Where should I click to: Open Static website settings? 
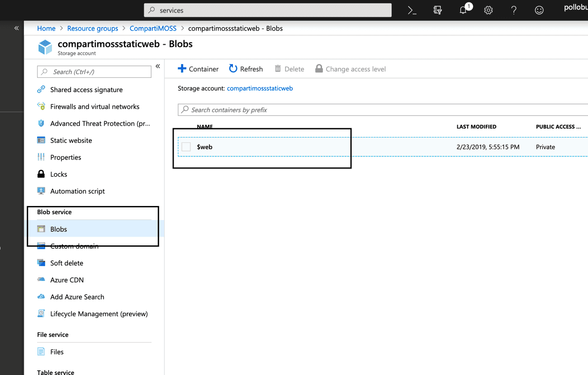pyautogui.click(x=71, y=140)
